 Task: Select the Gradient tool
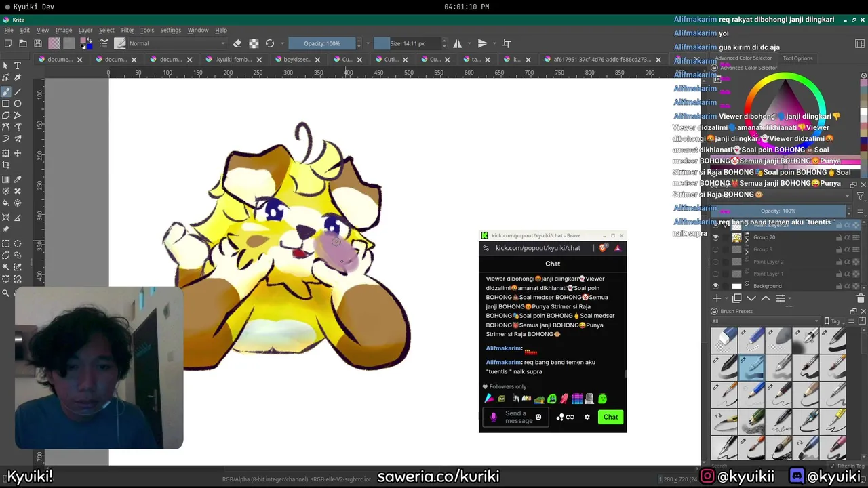(6, 180)
